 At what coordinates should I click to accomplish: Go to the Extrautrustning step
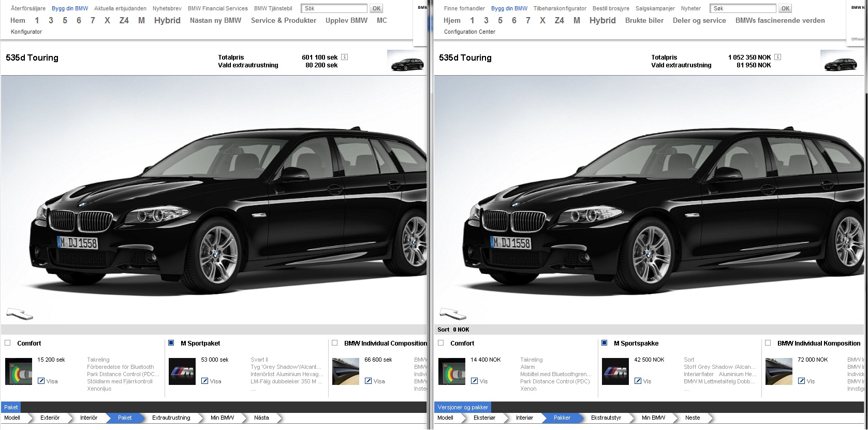coord(171,418)
